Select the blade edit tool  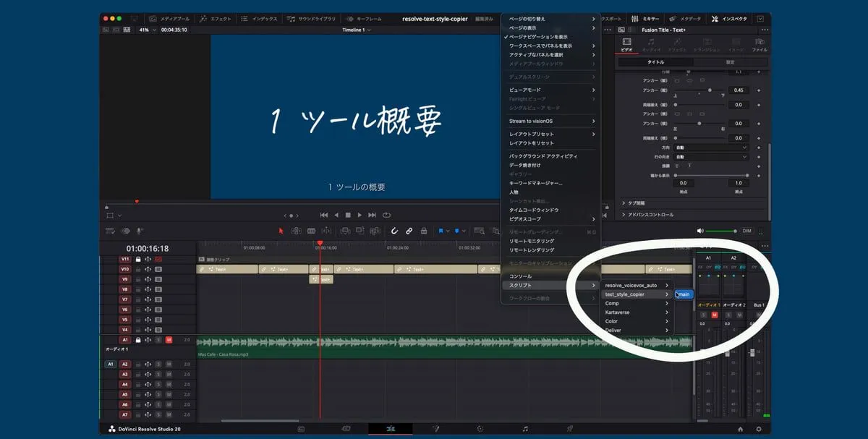[x=311, y=231]
